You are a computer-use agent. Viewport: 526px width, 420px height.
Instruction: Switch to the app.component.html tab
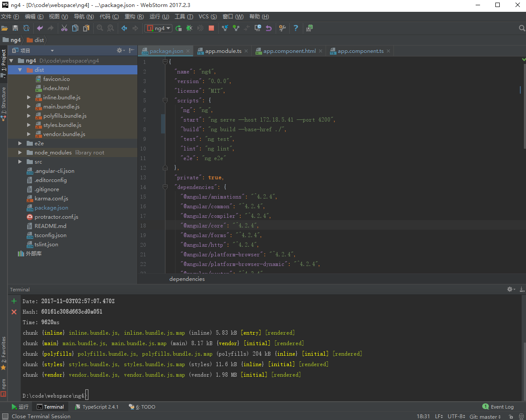pos(289,51)
